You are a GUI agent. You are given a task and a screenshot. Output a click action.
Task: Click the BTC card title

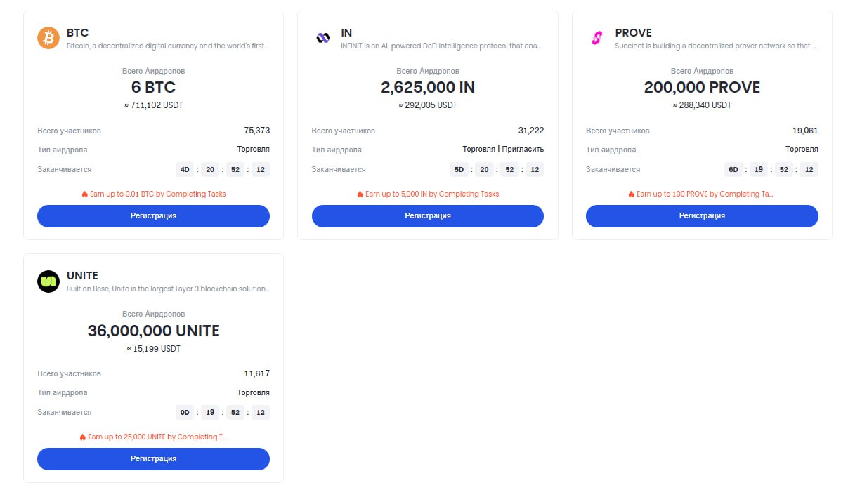pos(77,33)
